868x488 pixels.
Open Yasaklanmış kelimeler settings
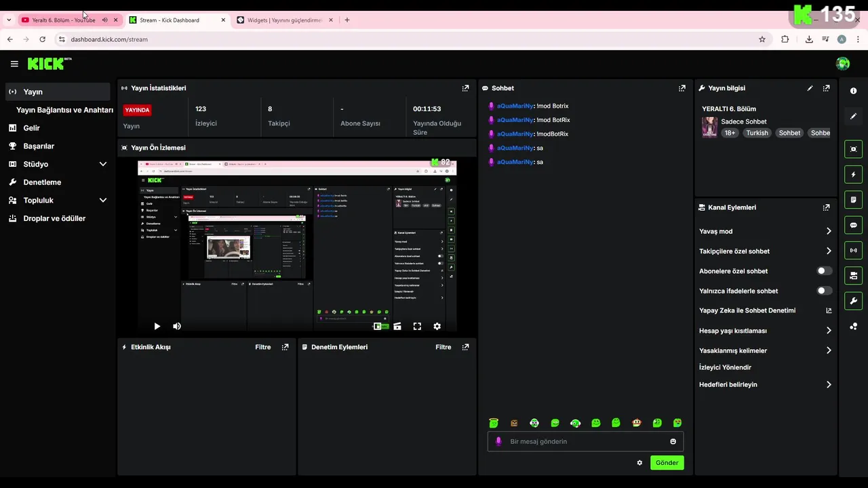pos(765,350)
